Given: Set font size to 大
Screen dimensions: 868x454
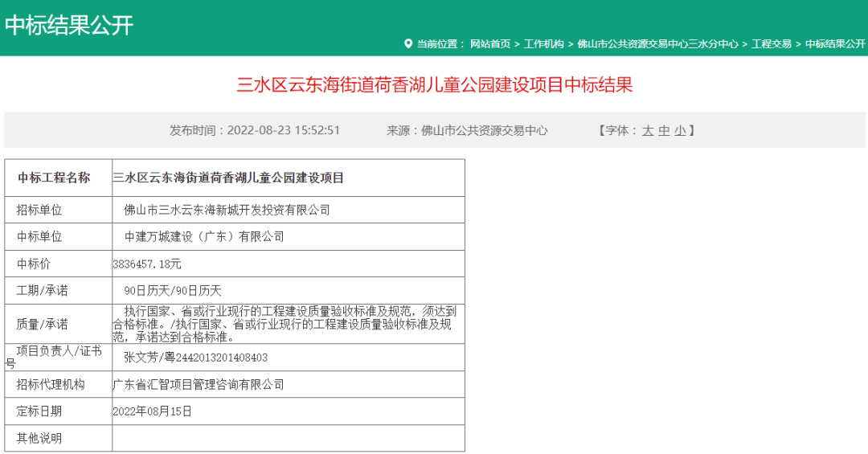Looking at the screenshot, I should pos(648,130).
